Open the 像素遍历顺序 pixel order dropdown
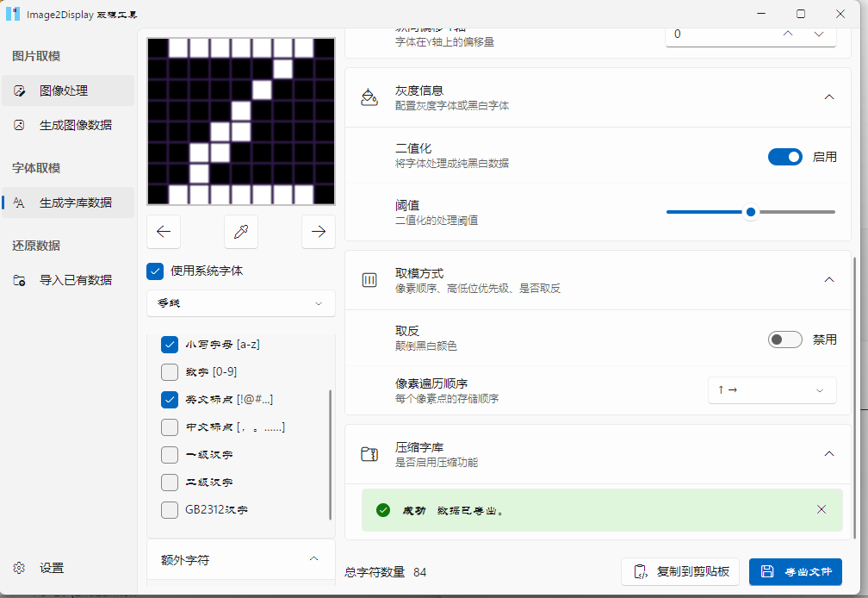Viewport: 868px width, 598px height. (x=772, y=389)
